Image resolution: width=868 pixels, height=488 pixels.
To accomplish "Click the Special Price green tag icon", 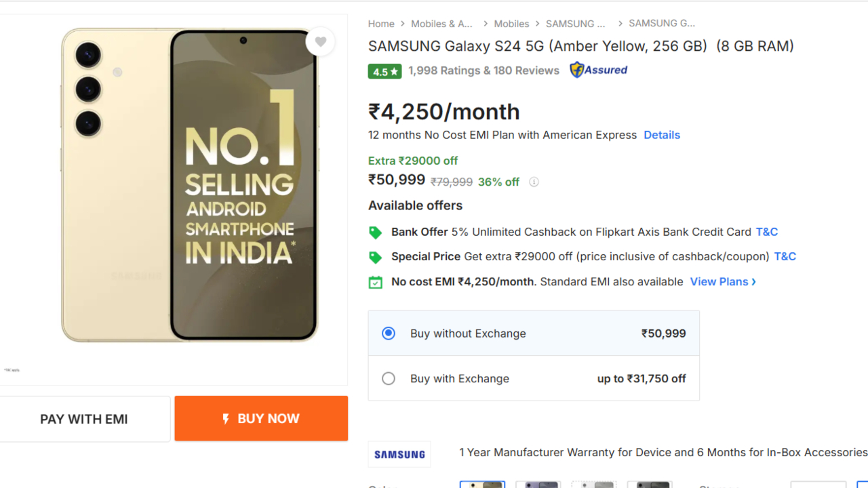I will [x=375, y=257].
